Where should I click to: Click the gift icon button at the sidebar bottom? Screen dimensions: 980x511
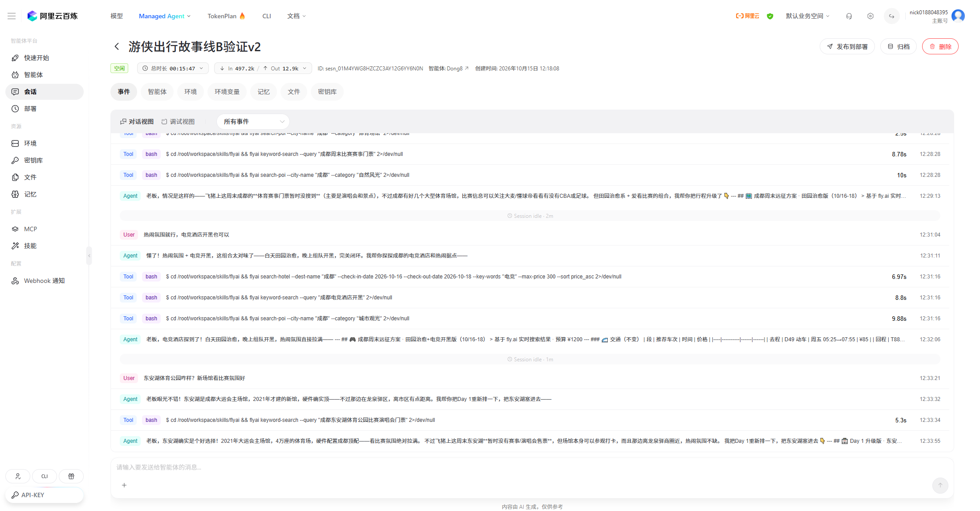pyautogui.click(x=71, y=476)
